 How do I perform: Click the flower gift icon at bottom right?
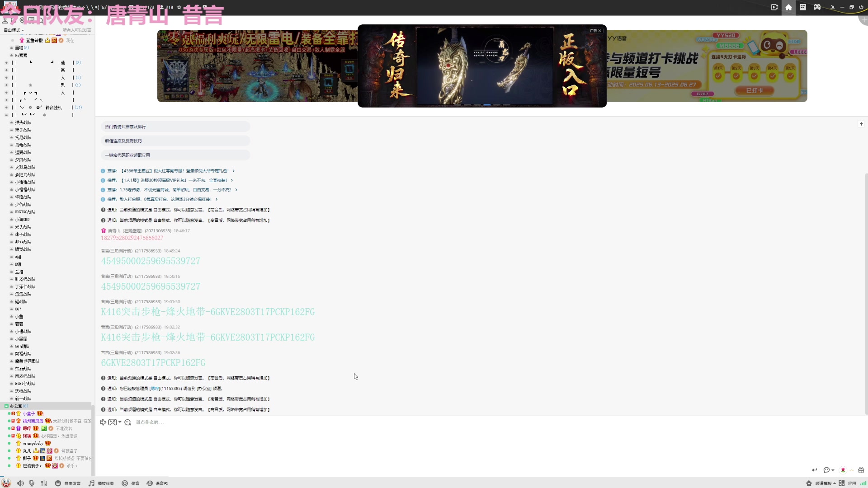[843, 470]
